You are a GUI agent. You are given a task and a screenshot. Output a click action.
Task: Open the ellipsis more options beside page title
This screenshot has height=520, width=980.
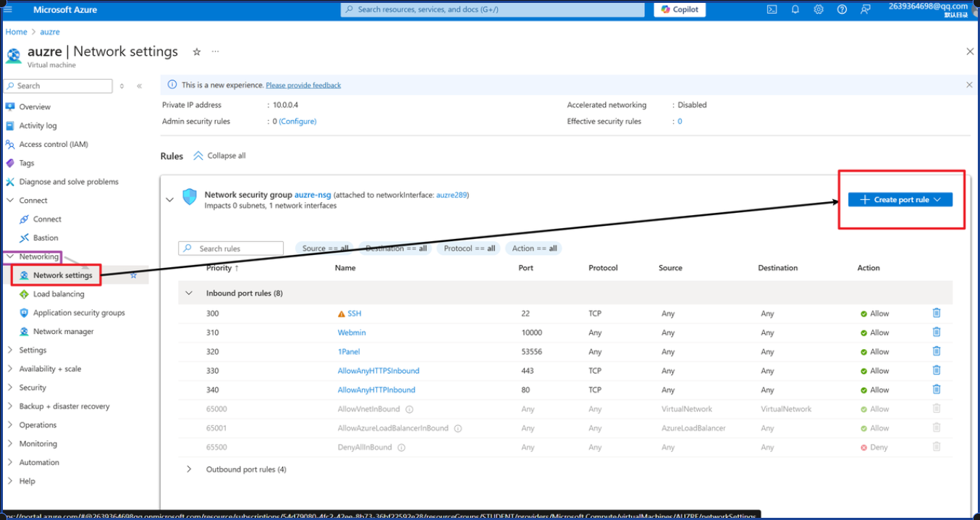pyautogui.click(x=215, y=51)
